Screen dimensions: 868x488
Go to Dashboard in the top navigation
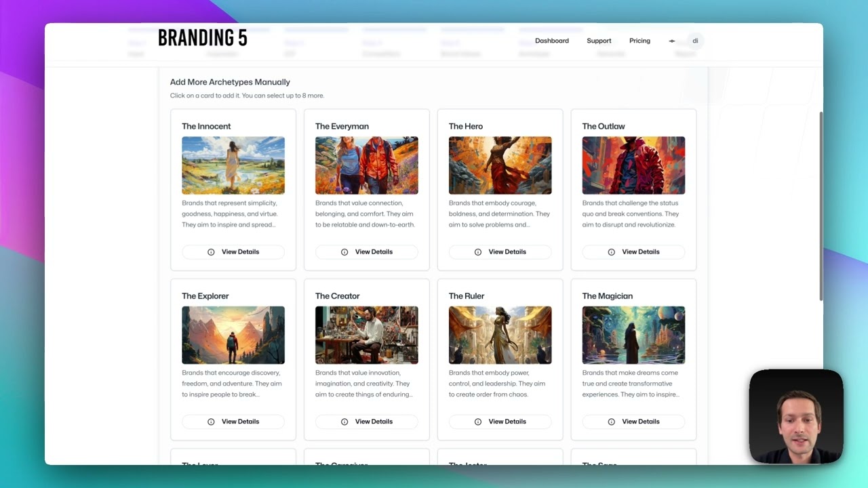(x=552, y=41)
